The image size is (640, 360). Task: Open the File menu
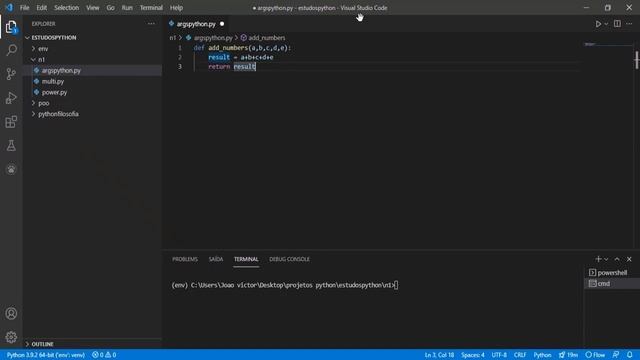click(x=24, y=8)
